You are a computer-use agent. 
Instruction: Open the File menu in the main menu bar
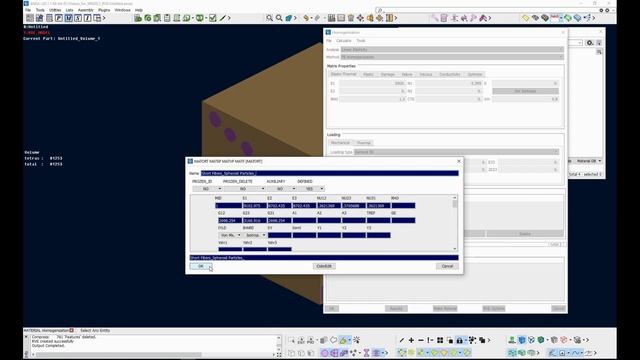(x=28, y=10)
